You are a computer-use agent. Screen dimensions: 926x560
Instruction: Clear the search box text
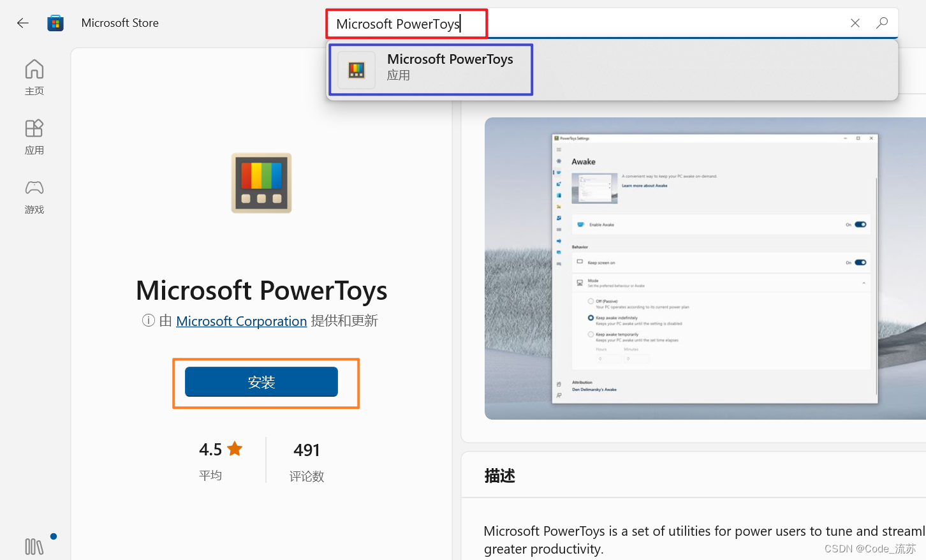coord(855,23)
